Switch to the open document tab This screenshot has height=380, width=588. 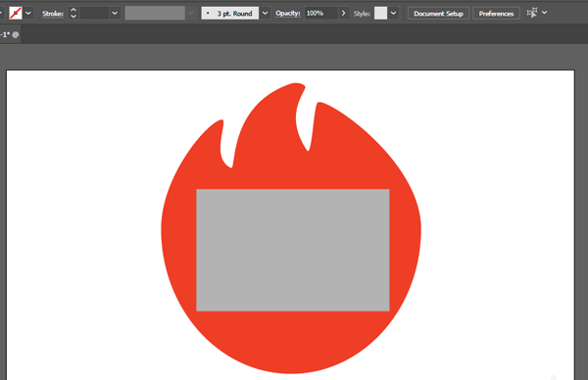(10, 34)
